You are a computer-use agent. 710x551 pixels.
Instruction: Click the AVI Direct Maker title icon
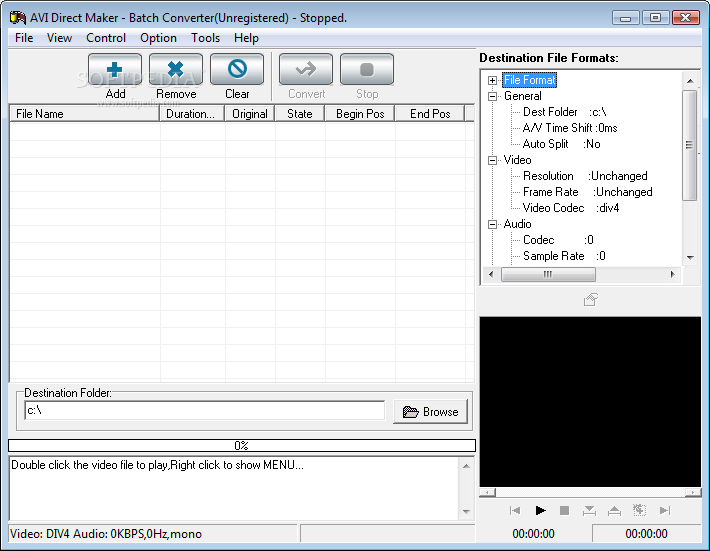point(18,18)
